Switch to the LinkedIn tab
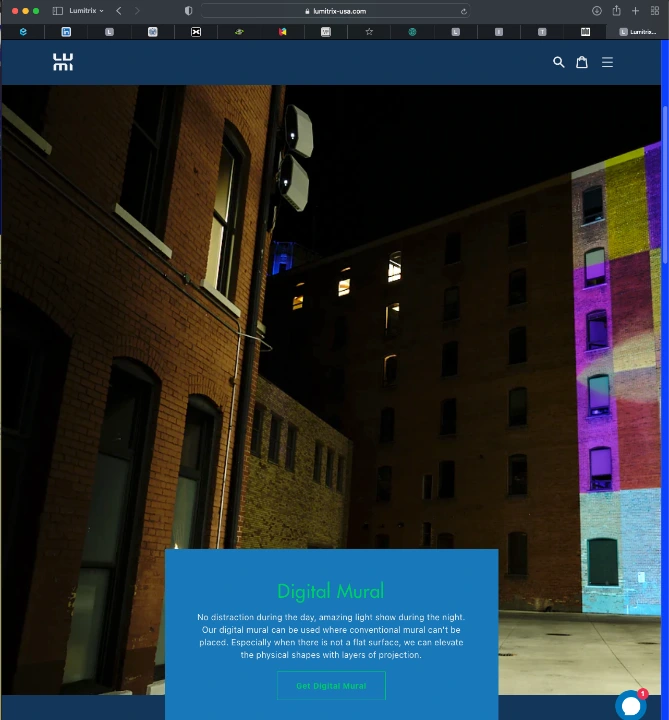This screenshot has width=669, height=720. (x=66, y=32)
